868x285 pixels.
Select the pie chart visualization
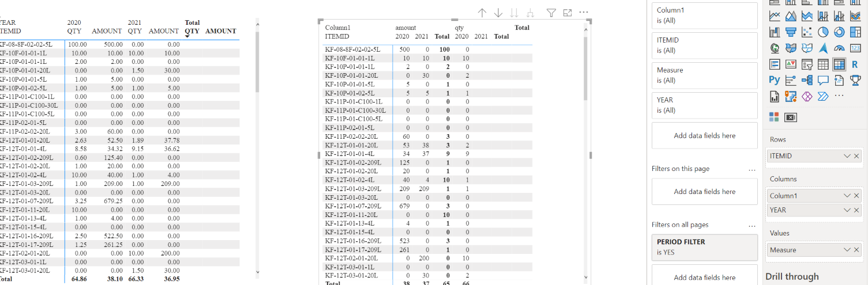[x=823, y=32]
